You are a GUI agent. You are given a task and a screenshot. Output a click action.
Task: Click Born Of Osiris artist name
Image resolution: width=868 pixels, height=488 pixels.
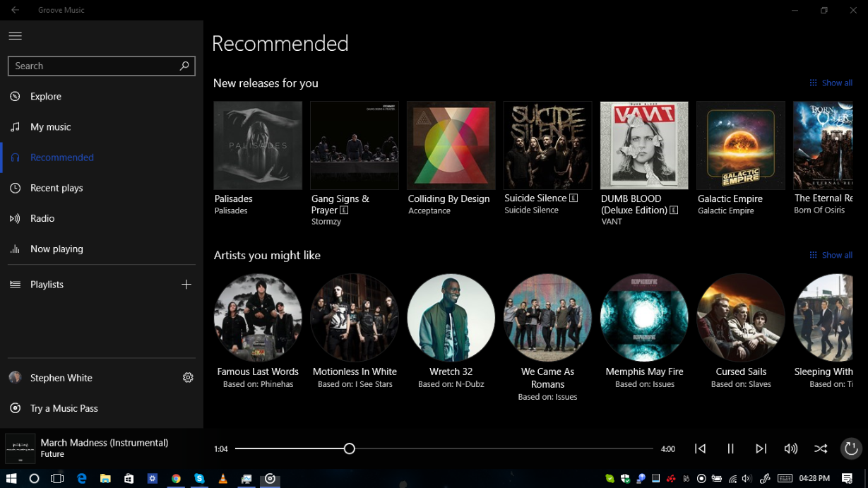coord(819,210)
